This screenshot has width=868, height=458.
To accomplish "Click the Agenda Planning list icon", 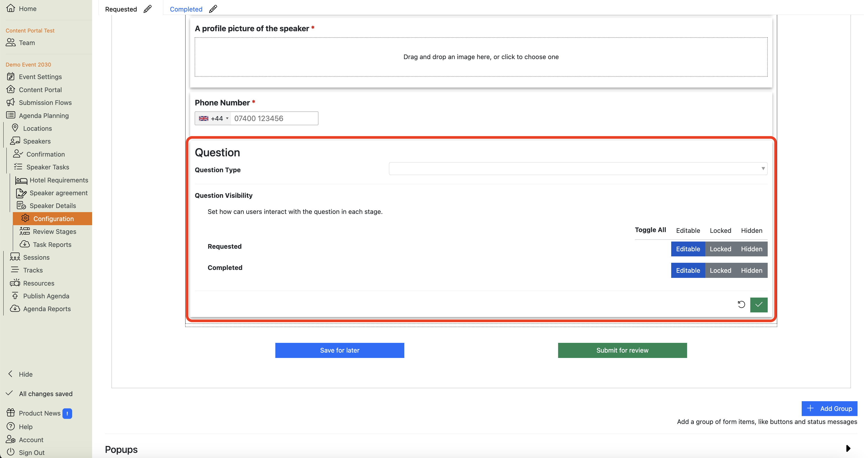I will click(11, 115).
